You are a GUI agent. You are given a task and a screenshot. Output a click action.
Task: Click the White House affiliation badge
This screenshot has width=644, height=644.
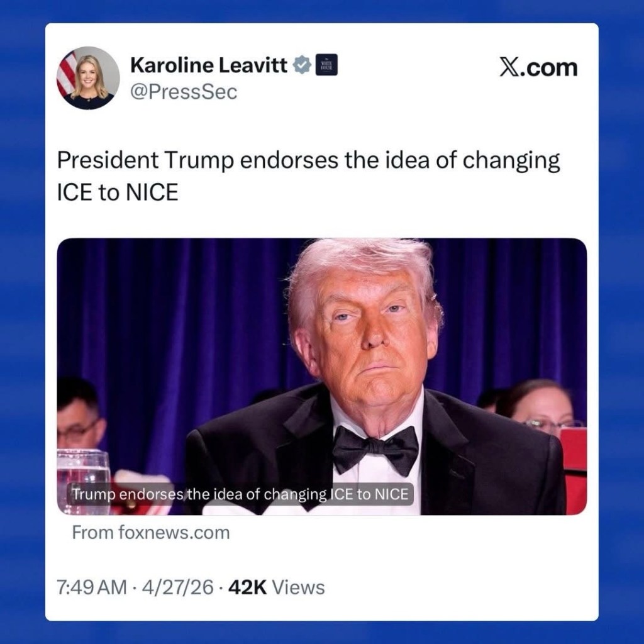tap(326, 65)
